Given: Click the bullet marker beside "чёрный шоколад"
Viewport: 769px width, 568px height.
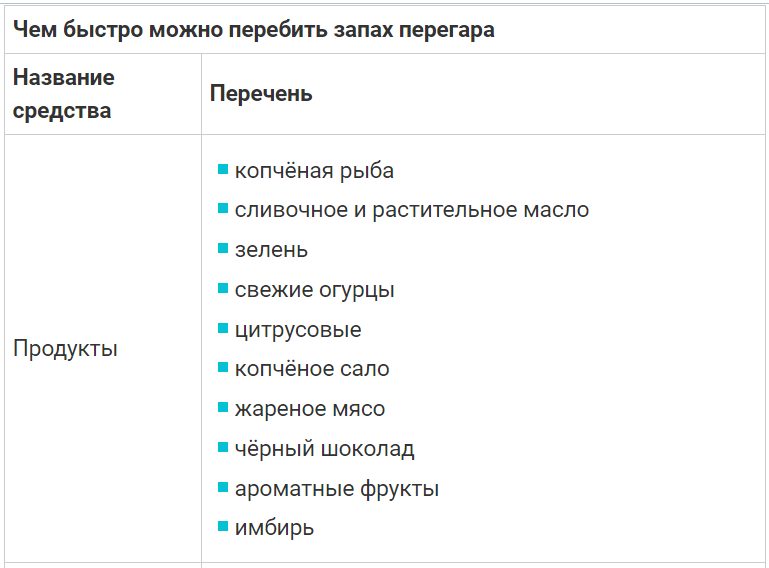Looking at the screenshot, I should click(x=223, y=446).
